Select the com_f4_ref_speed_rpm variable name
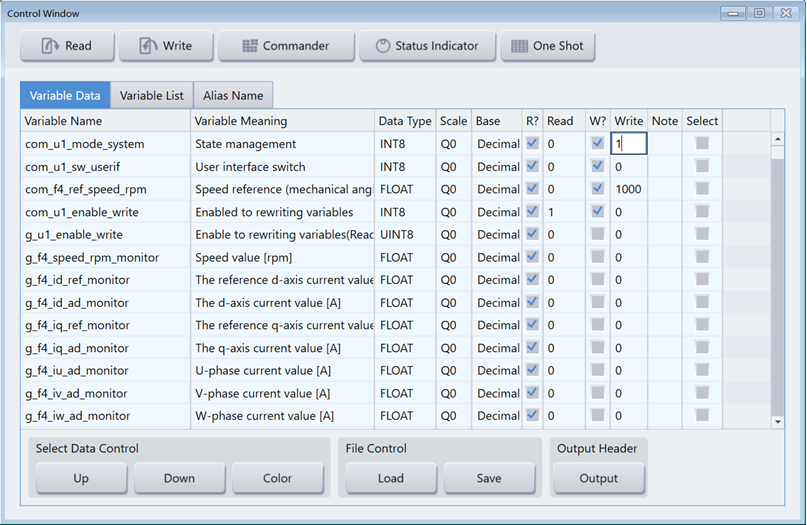Viewport: 807px width, 525px height. pyautogui.click(x=106, y=189)
